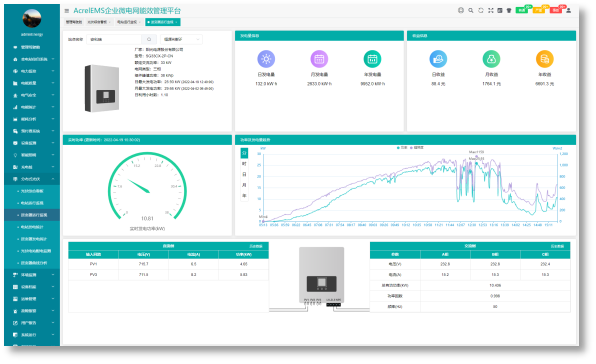Screen dimensions: 596x364
Task: Click the user profile icon at top right
Action: click(568, 10)
